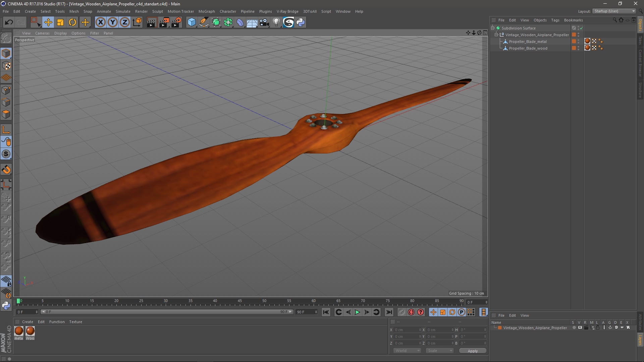Open the Content Browser side tab
This screenshot has height=362, width=644.
(640, 63)
